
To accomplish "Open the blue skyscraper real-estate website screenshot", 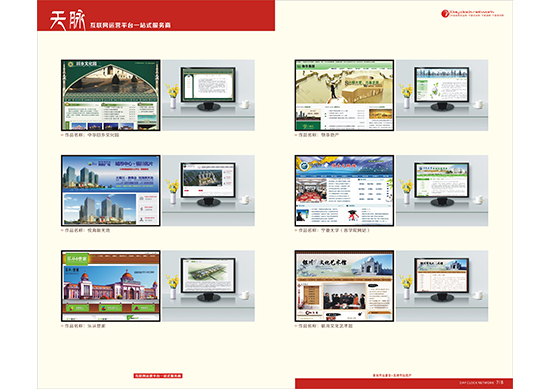I will (x=110, y=190).
